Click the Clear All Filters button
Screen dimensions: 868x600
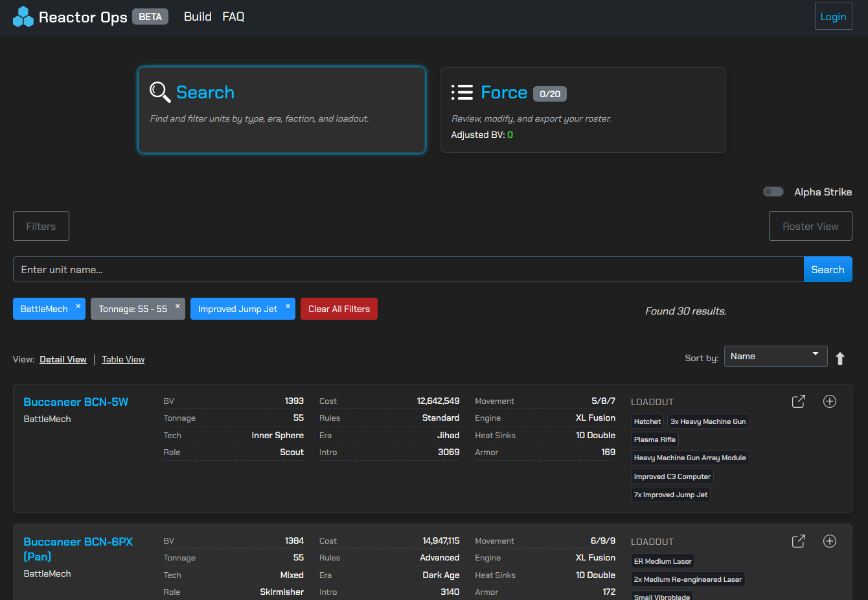point(339,309)
